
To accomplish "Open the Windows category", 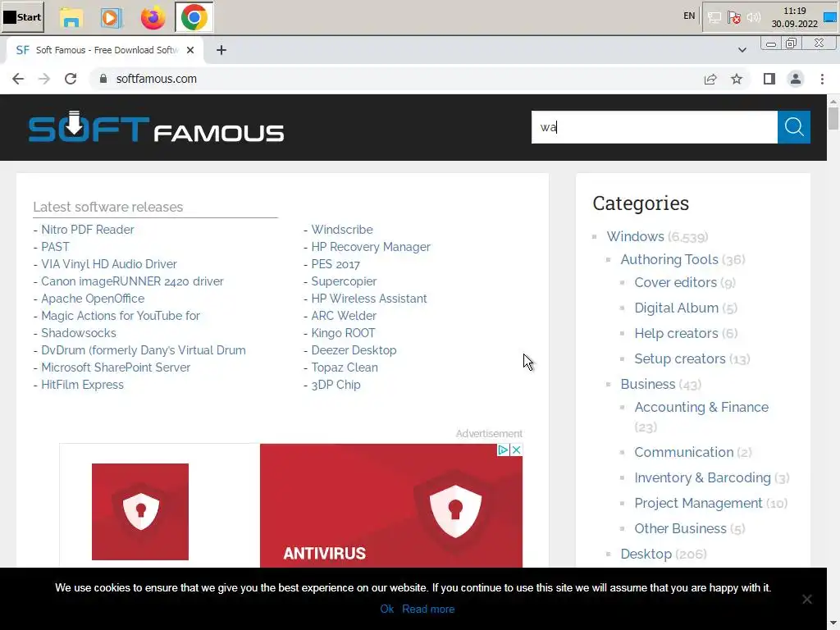I will click(x=636, y=236).
